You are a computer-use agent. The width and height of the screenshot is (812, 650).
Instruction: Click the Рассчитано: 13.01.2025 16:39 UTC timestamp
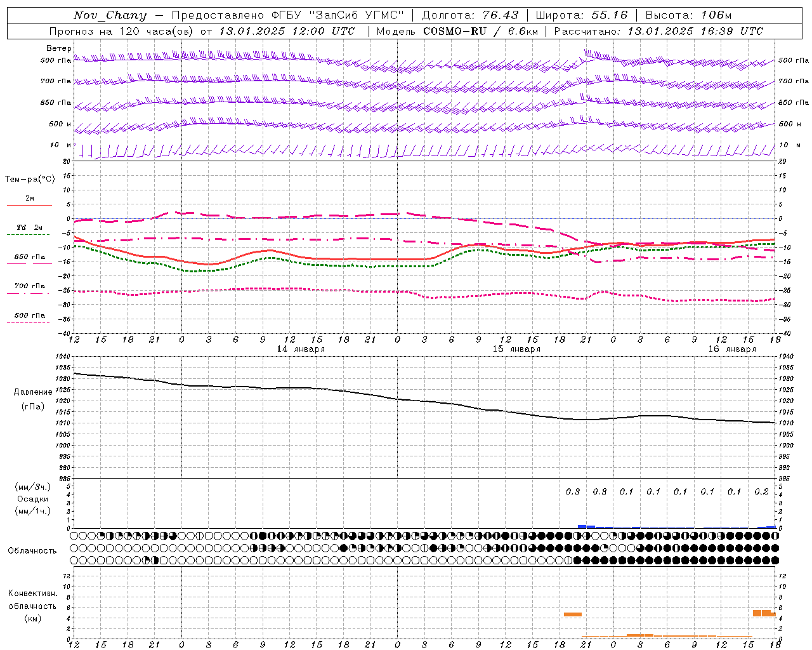pyautogui.click(x=658, y=31)
